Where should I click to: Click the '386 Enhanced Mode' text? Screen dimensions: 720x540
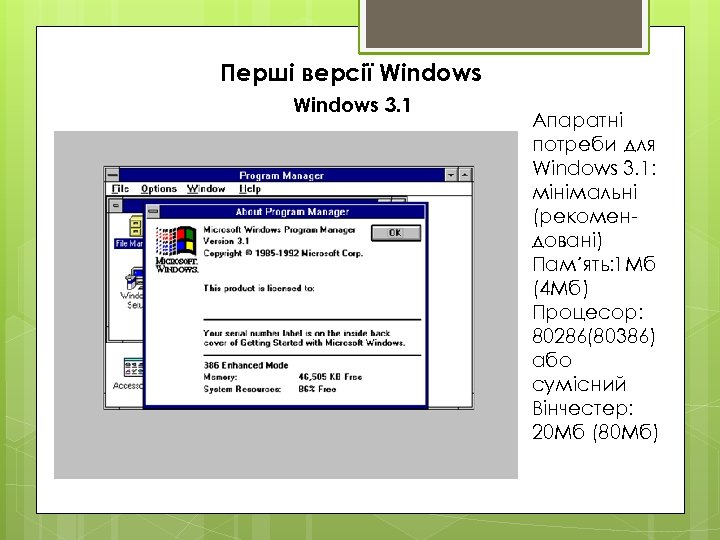pyautogui.click(x=246, y=366)
